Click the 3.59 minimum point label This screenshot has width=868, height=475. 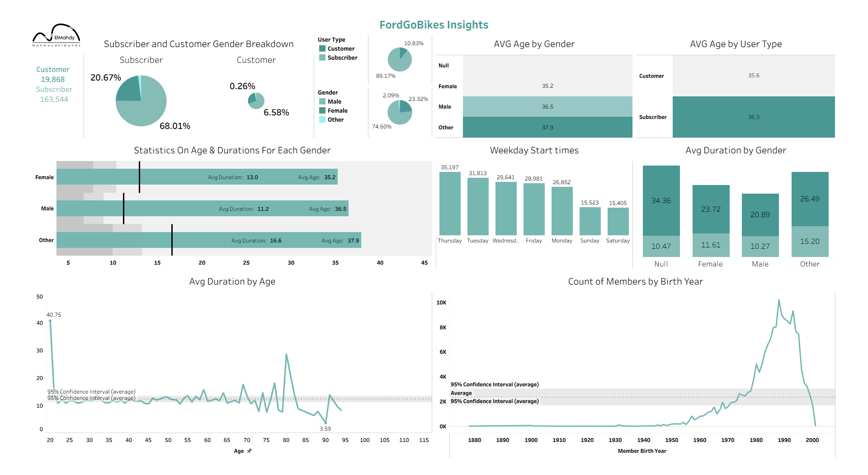pyautogui.click(x=325, y=429)
